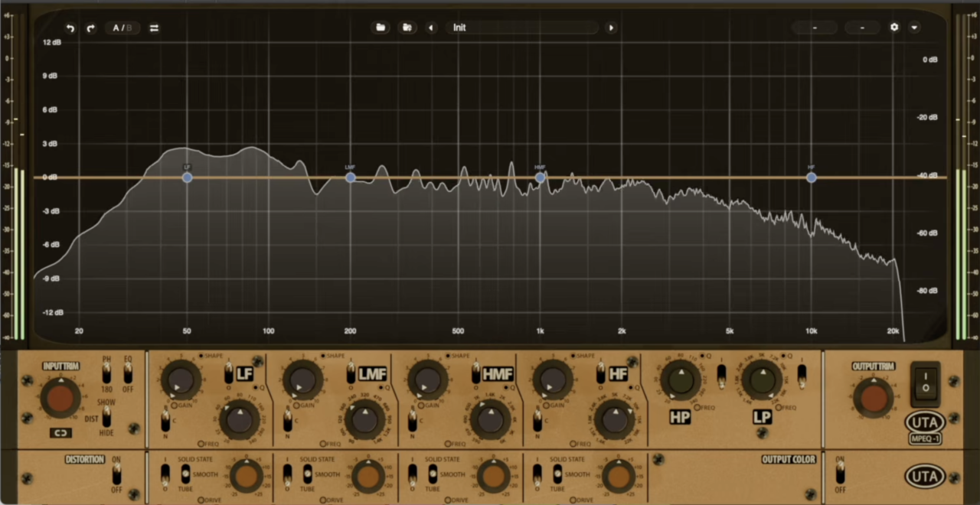Toggle the A/B comparison button
Viewport: 980px width, 505px height.
tap(122, 28)
